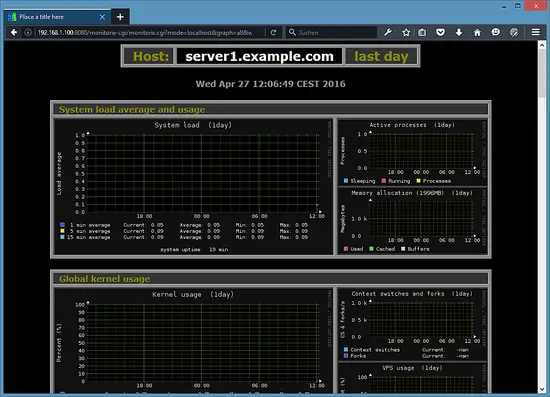The height and width of the screenshot is (397, 550).
Task: Open the Memory allocation graph
Action: pyautogui.click(x=412, y=221)
